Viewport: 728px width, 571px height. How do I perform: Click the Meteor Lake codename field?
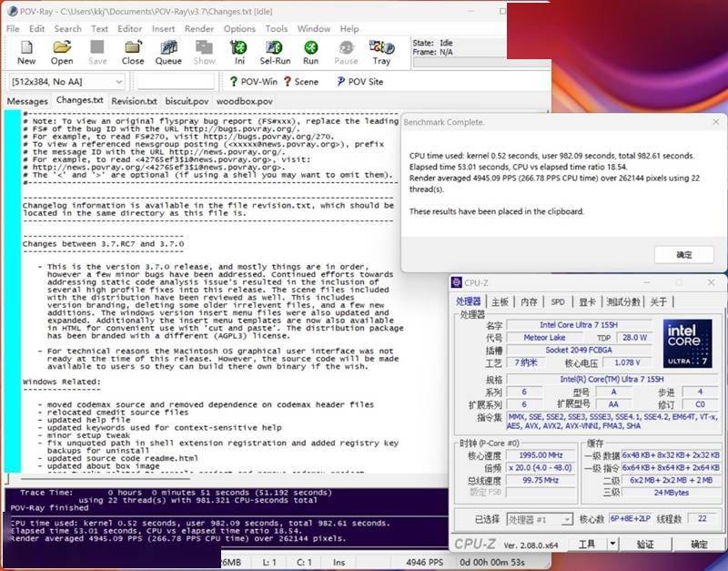point(544,337)
